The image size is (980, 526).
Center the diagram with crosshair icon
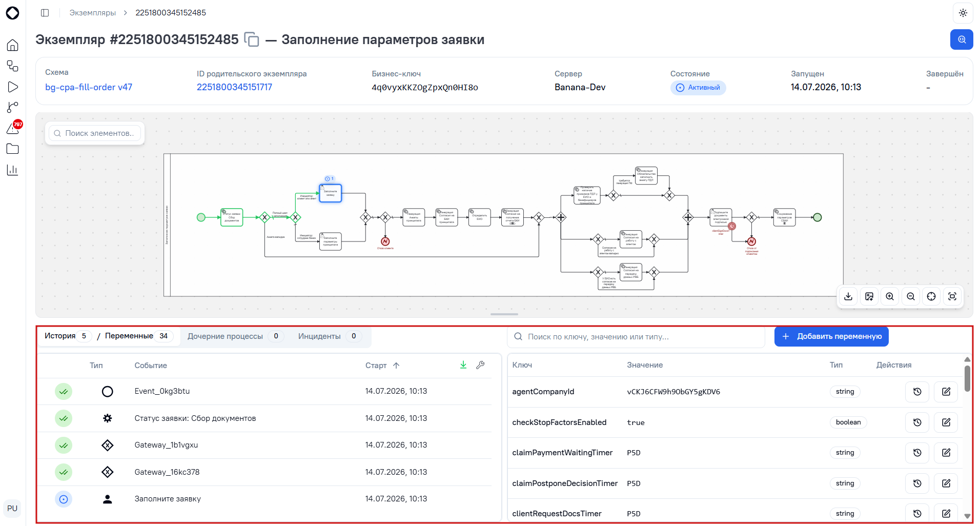point(931,296)
